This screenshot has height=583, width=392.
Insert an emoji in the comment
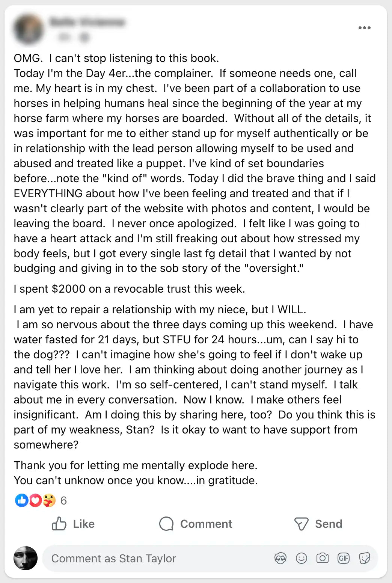point(302,558)
